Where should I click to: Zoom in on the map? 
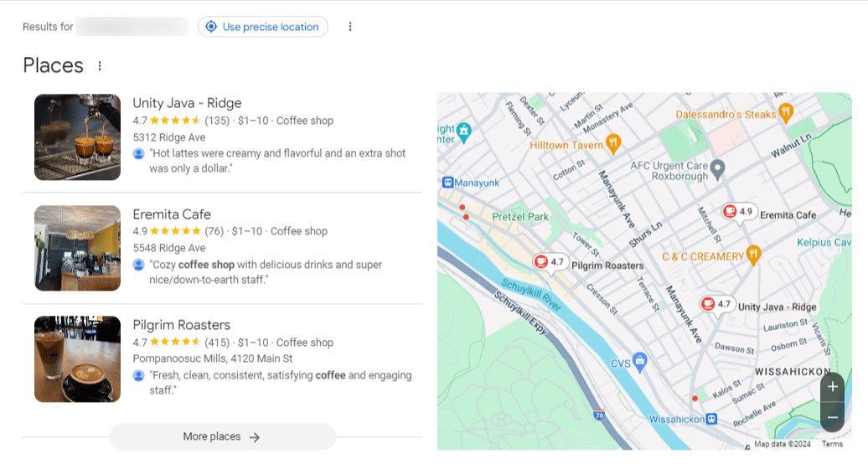point(832,387)
